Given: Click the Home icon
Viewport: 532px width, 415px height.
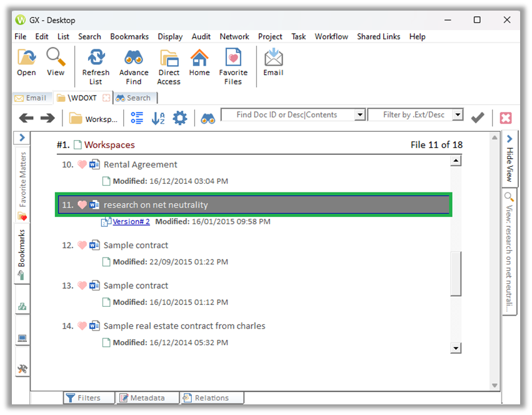Looking at the screenshot, I should click(x=199, y=61).
